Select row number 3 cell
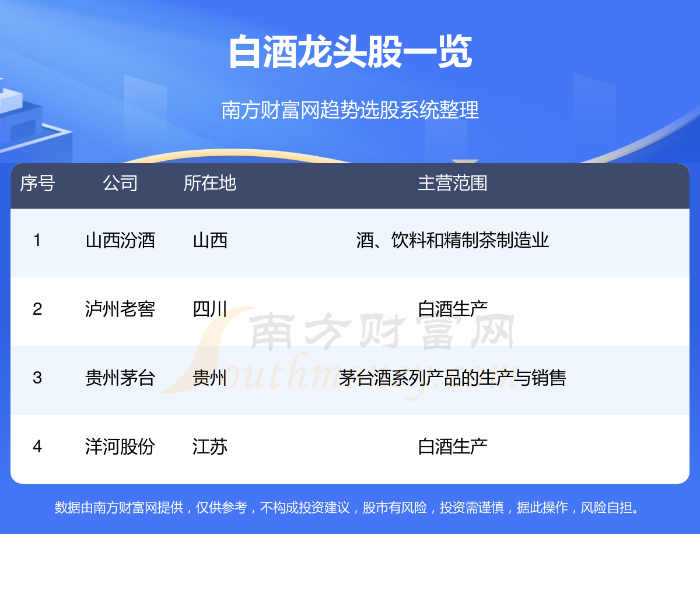 point(37,378)
